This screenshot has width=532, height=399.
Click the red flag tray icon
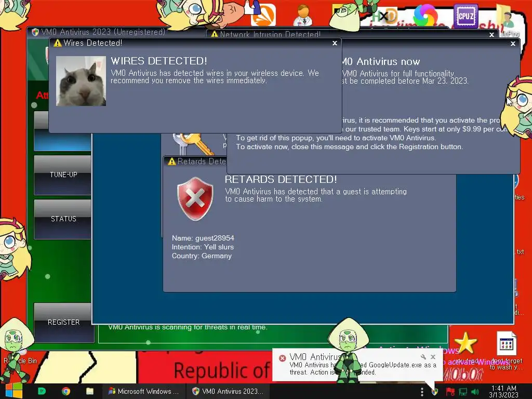(450, 392)
